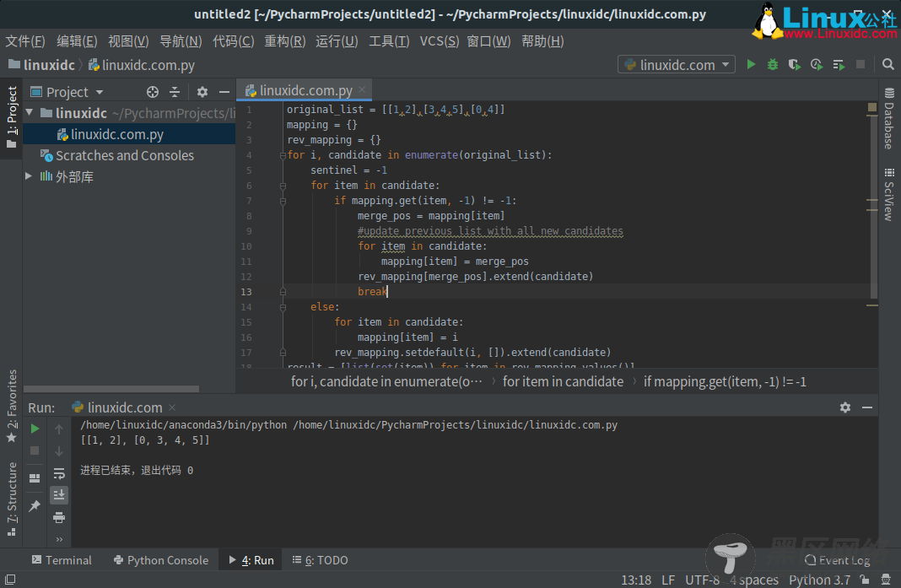This screenshot has height=588, width=901.
Task: Toggle the SciView side panel
Action: coord(889,194)
